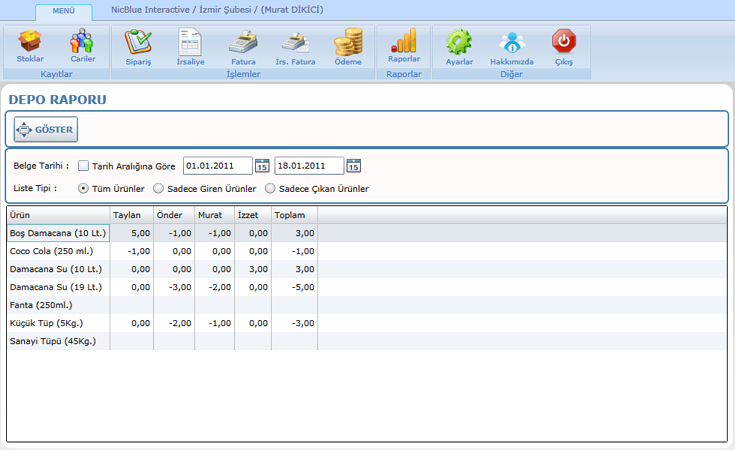Screen dimensions: 735x450
Task: Click the Fatura invoice icon
Action: pyautogui.click(x=243, y=45)
